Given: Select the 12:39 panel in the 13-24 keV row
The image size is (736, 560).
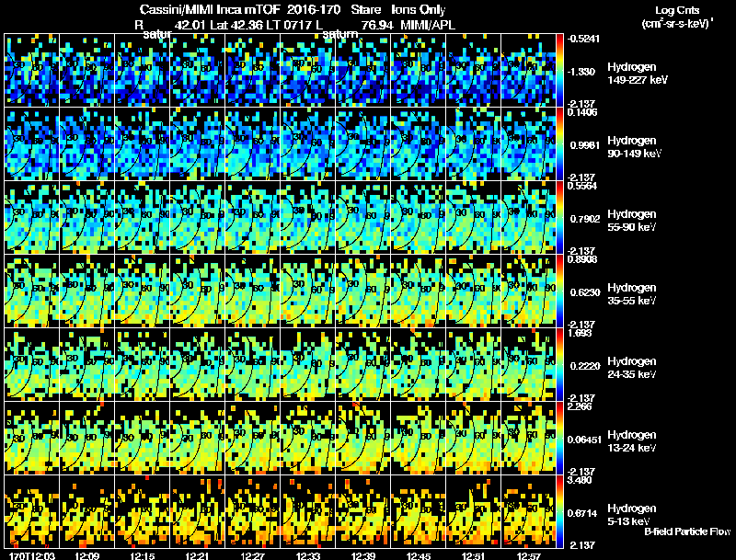Looking at the screenshot, I should [362, 439].
